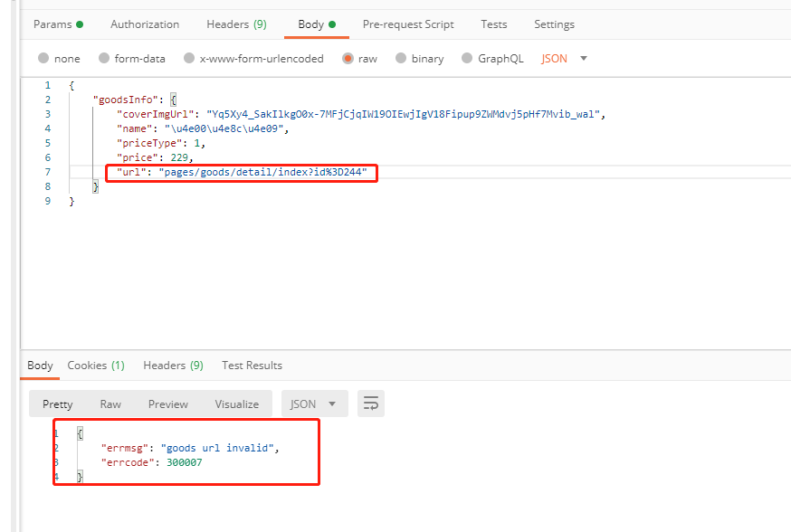
Task: Select the GraphQL body type
Action: (492, 59)
